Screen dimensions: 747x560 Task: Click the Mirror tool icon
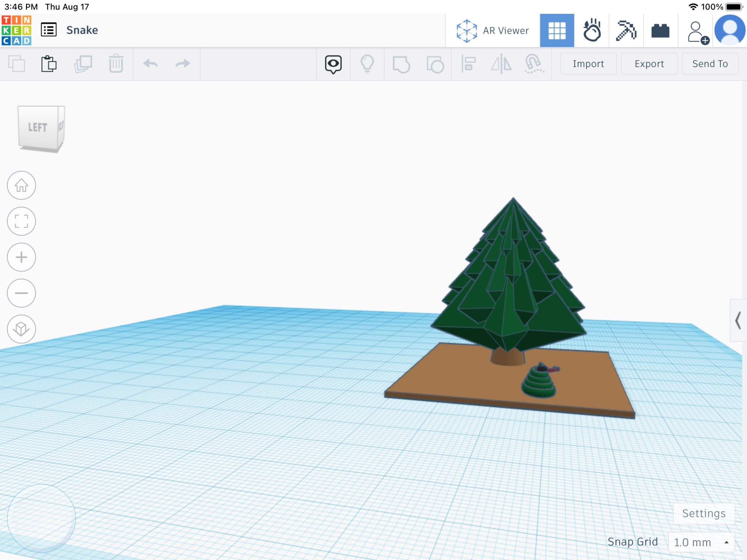coord(501,64)
